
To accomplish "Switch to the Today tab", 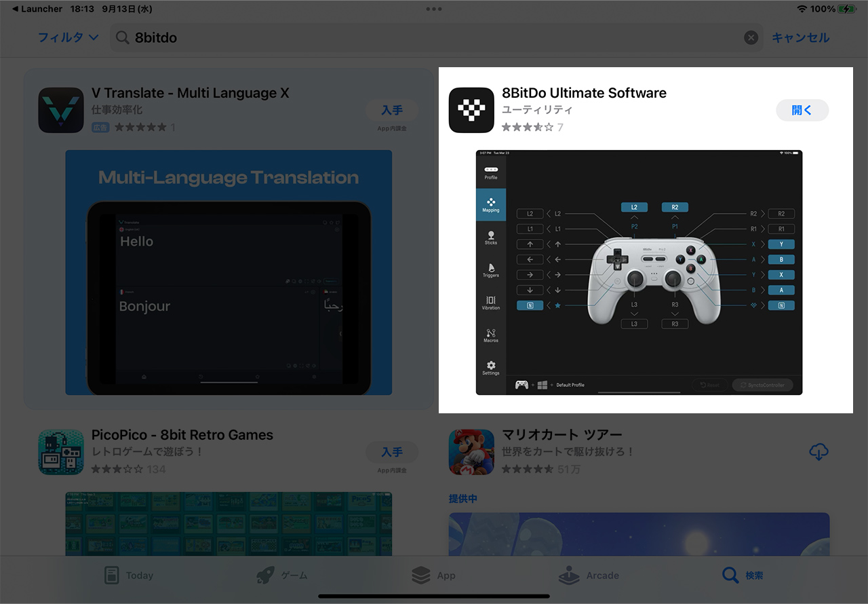I will (129, 575).
